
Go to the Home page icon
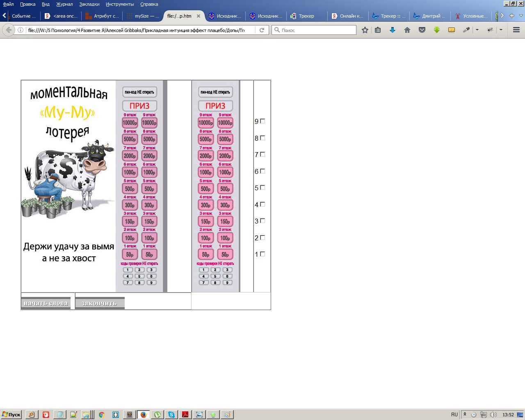[x=407, y=30]
